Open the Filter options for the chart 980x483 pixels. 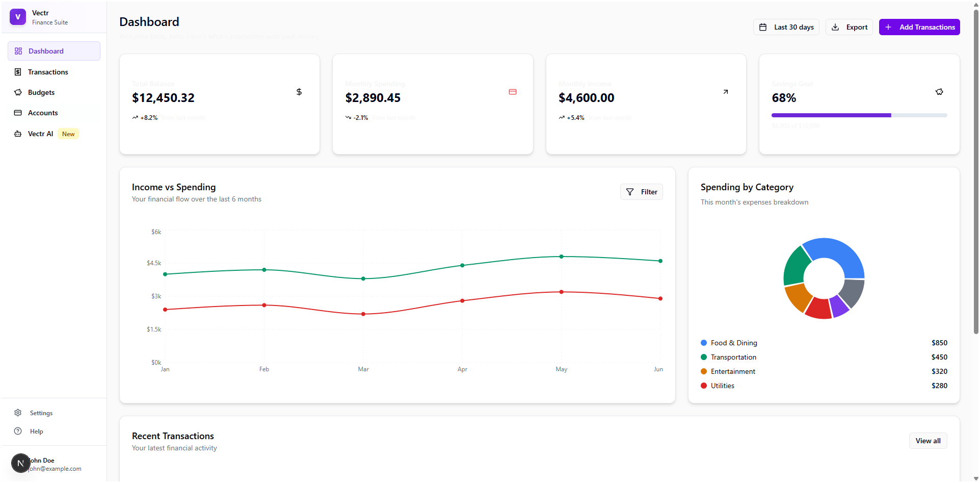[641, 192]
